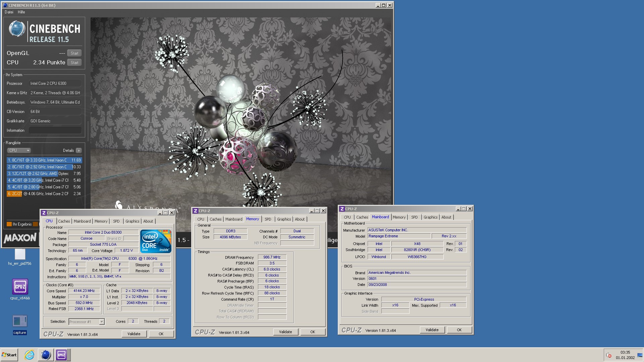Screen dimensions: 644x362
Task: Click the DRAM Frequency value 986.7 MHz
Action: click(x=272, y=257)
